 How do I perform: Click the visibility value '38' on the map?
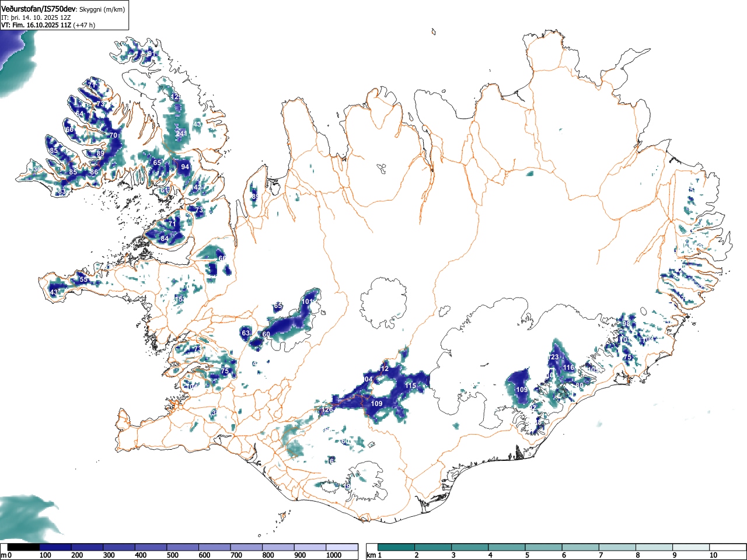coord(37,169)
